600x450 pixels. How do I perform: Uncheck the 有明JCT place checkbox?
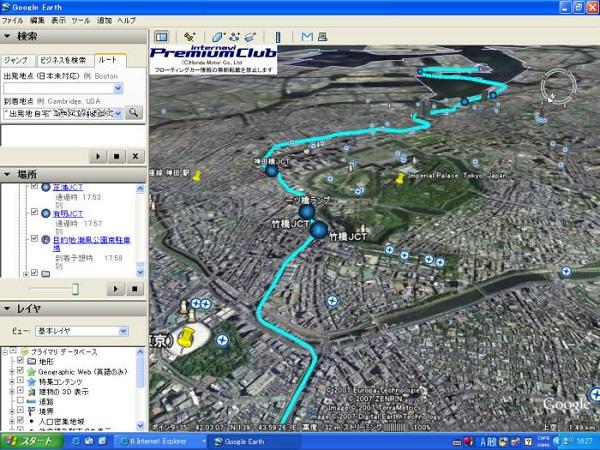[35, 212]
